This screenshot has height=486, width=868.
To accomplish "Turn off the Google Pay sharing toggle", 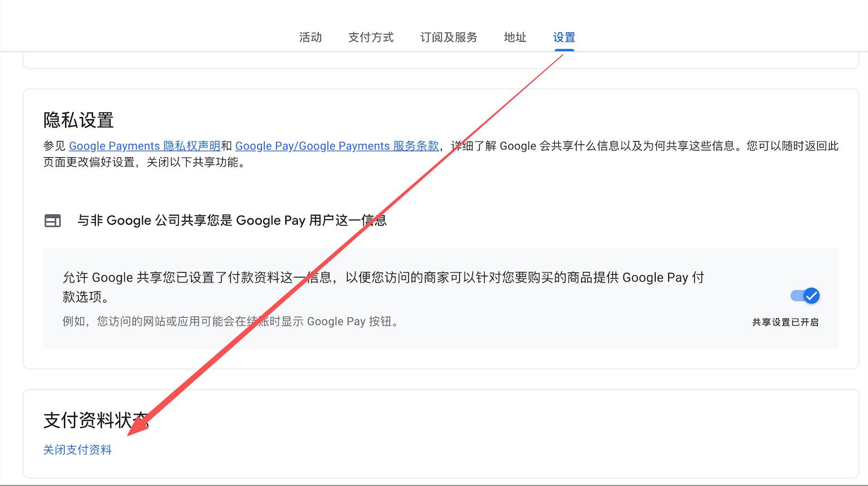I will click(x=805, y=296).
